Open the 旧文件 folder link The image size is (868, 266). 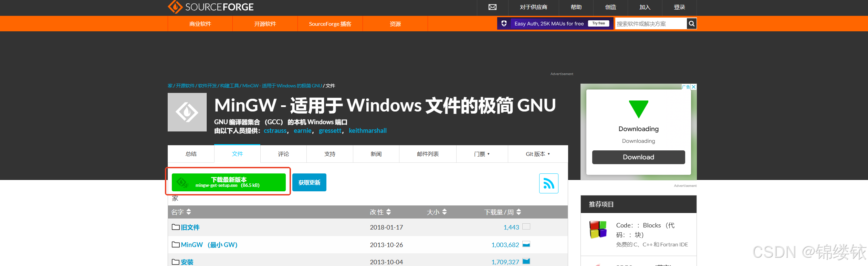coord(190,227)
